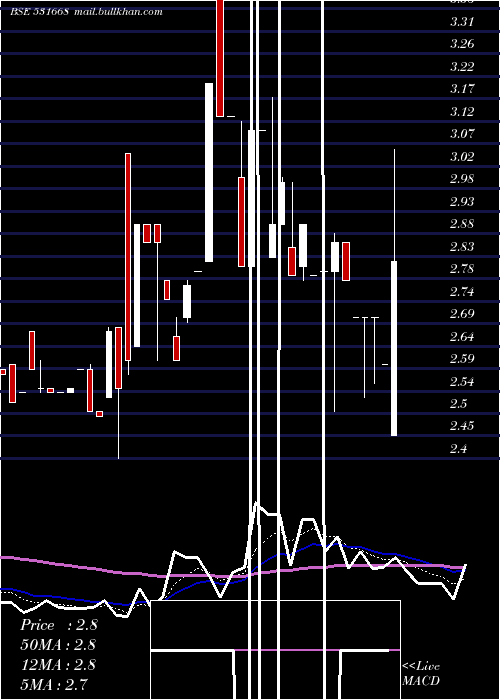Click the 2.93 price axis label
Image resolution: width=500 pixels, height=700 pixels.
tap(462, 201)
